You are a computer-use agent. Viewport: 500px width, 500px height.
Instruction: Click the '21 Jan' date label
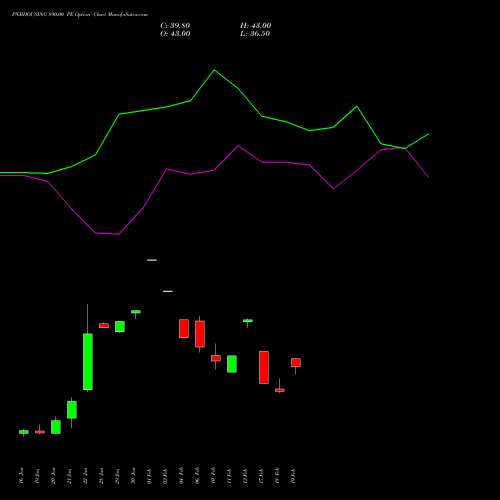69,476
